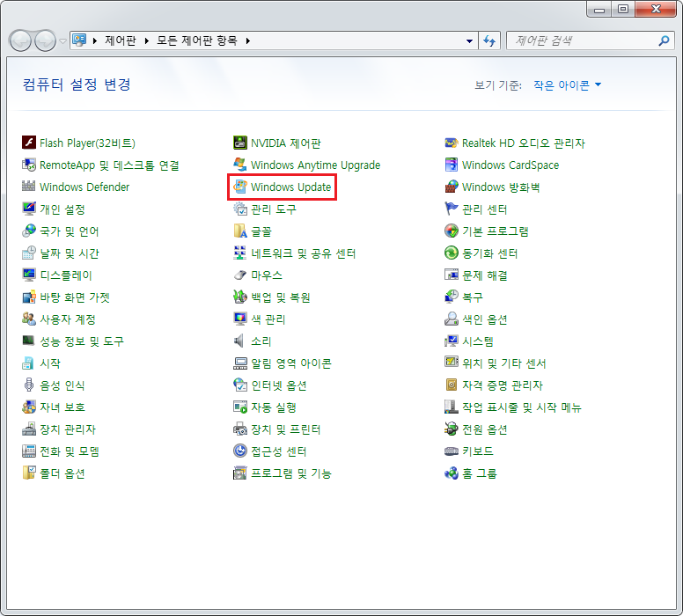The image size is (683, 616).
Task: Click the 제어판 breadcrumb segment
Action: [121, 40]
